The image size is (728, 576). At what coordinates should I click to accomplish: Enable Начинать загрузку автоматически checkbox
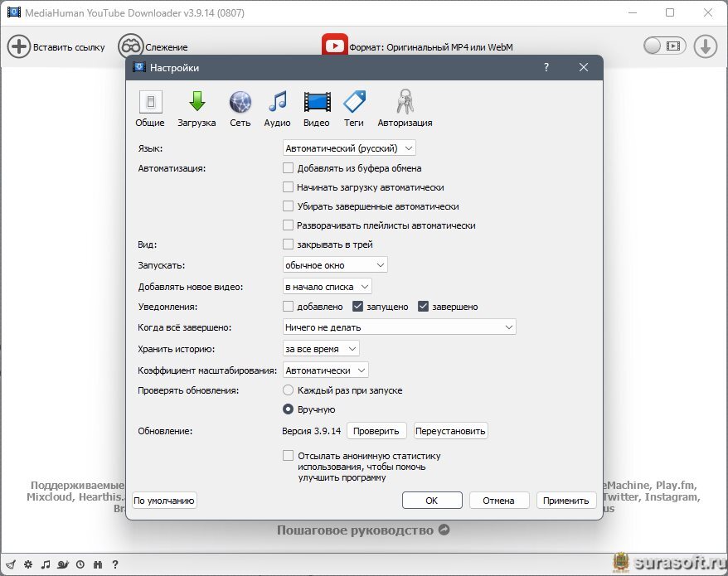[288, 187]
